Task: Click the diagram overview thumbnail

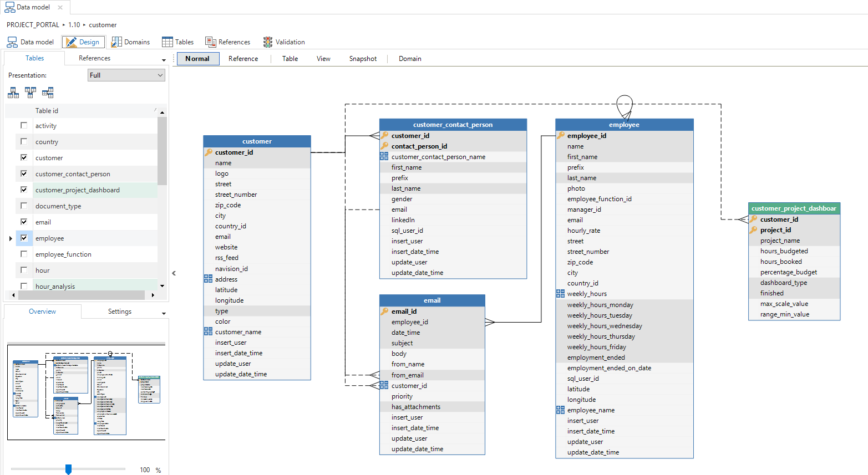Action: point(86,392)
